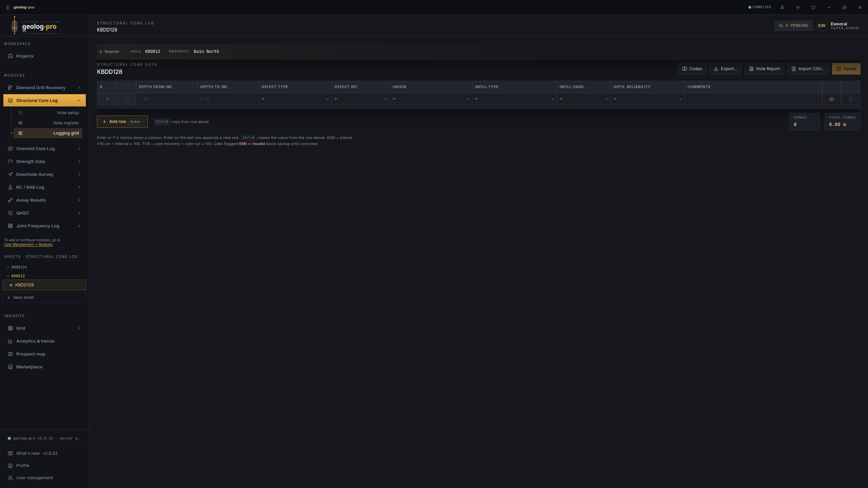Open Defect Int. dropdown in row 1

point(360,99)
